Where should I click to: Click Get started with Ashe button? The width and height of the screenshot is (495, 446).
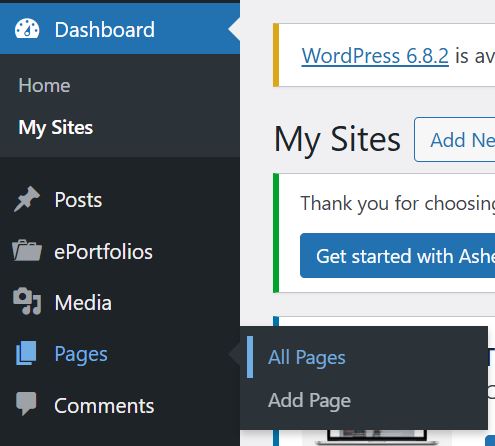tap(398, 256)
